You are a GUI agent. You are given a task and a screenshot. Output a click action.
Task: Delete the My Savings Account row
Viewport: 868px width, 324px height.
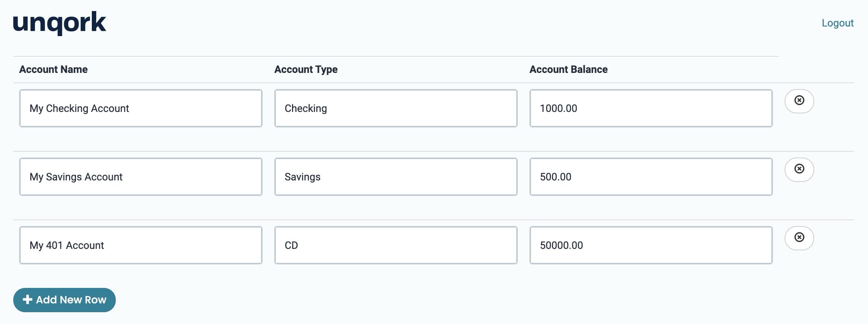pos(799,169)
